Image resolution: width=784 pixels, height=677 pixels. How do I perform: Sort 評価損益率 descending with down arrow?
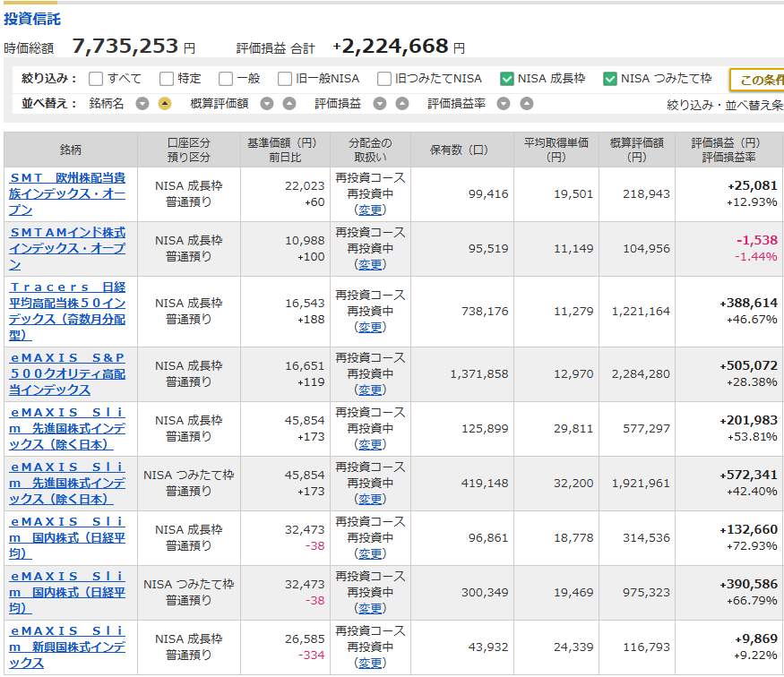(x=504, y=104)
